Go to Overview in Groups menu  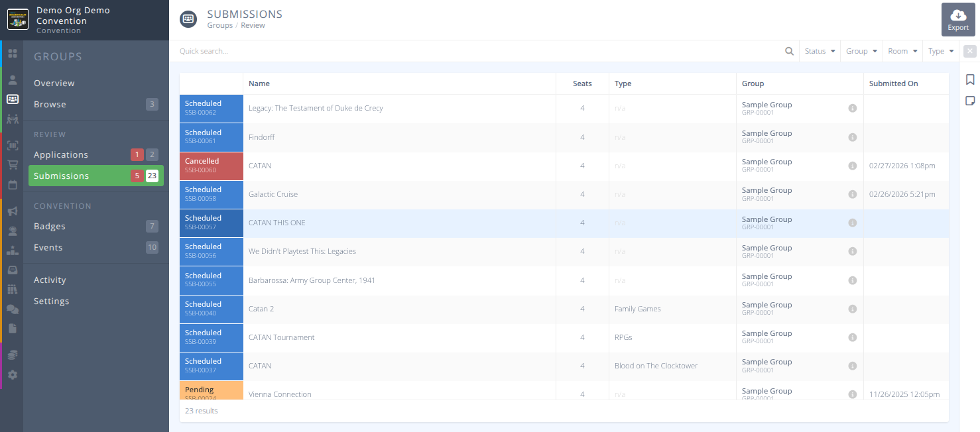click(96, 83)
